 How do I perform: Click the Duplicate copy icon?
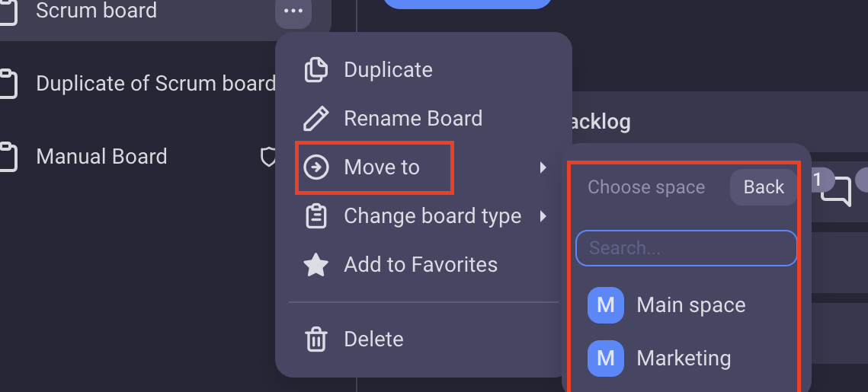[315, 70]
